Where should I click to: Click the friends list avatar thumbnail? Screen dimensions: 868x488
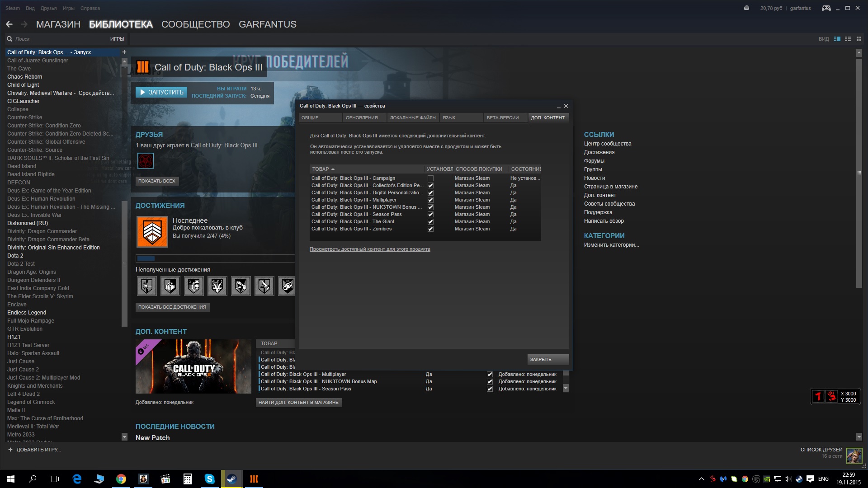click(x=854, y=455)
